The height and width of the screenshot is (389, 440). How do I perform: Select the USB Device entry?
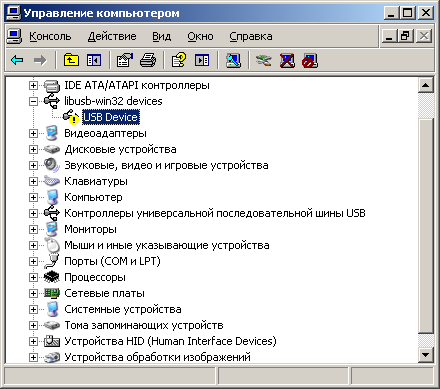(x=111, y=117)
